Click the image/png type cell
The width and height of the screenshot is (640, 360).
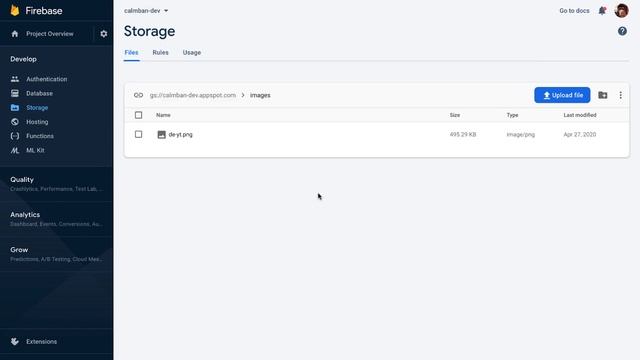coord(520,134)
